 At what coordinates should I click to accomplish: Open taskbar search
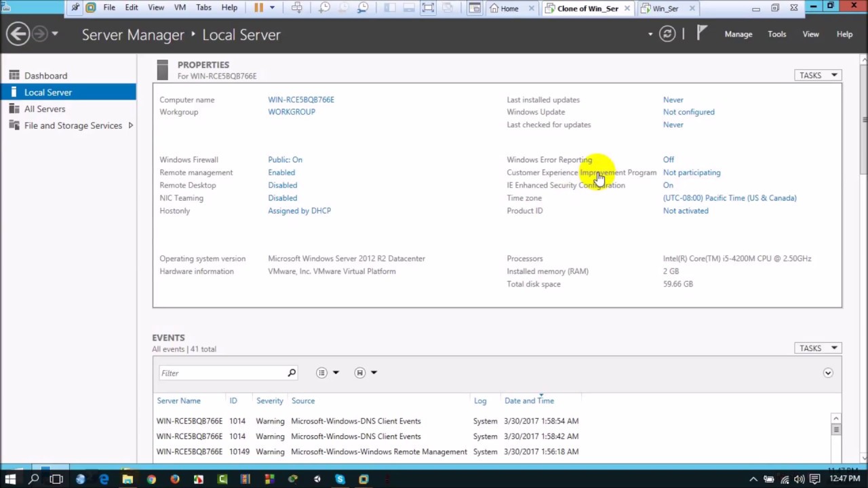[33, 479]
